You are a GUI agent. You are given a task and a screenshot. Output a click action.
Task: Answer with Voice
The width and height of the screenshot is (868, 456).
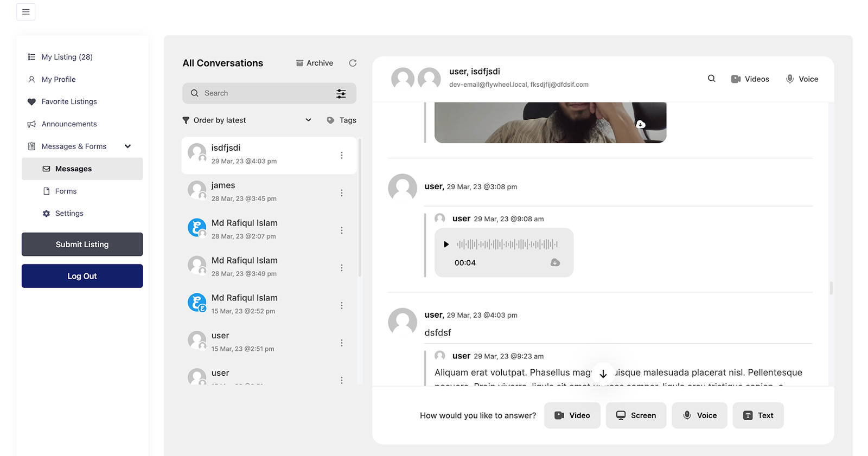coord(700,415)
